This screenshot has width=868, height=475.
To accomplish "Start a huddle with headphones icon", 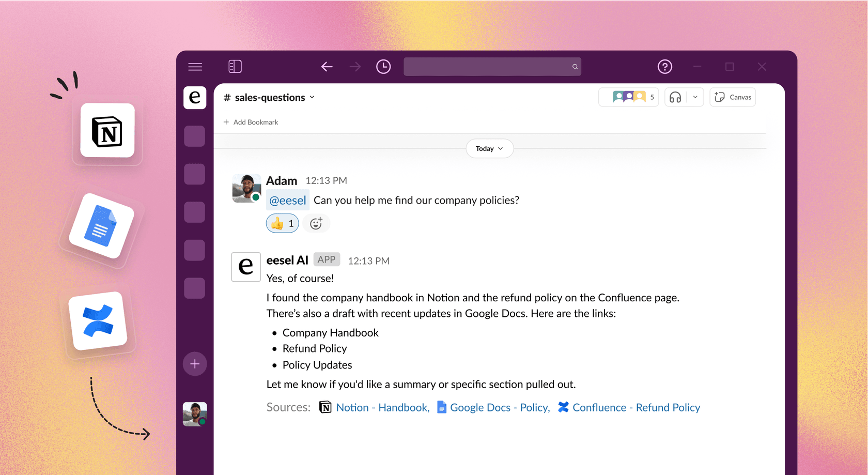I will [675, 97].
